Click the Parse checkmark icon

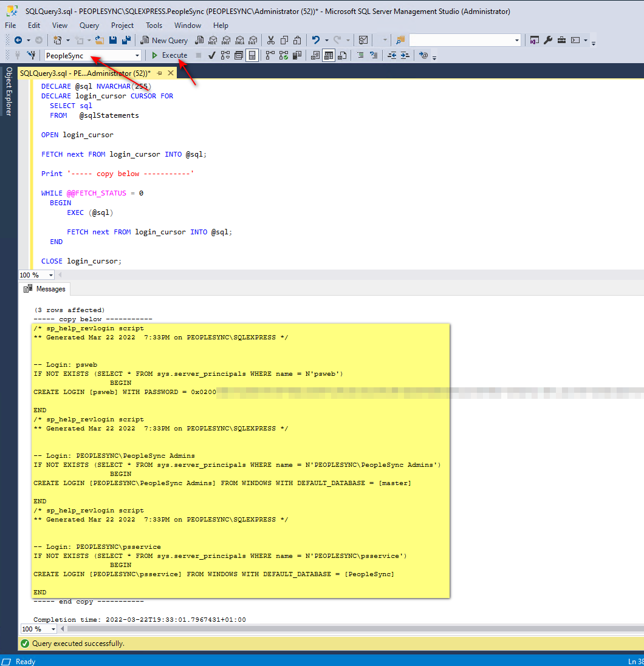pos(211,55)
